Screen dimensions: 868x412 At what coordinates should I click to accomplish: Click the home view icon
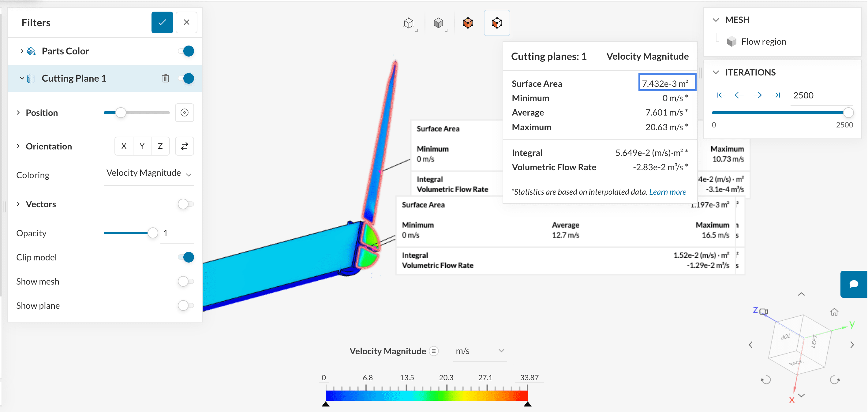[x=834, y=312]
